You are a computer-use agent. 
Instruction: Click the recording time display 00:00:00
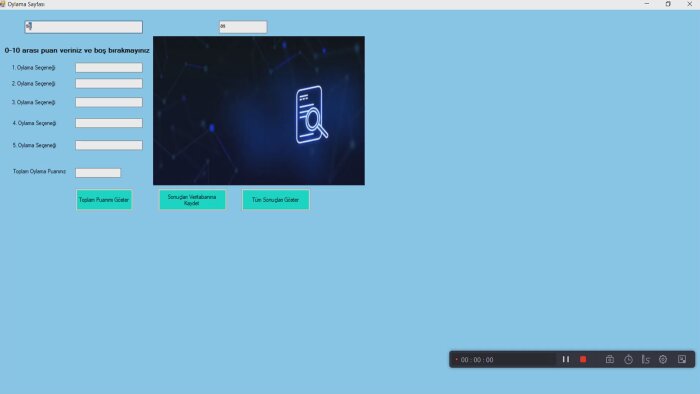[x=477, y=360]
